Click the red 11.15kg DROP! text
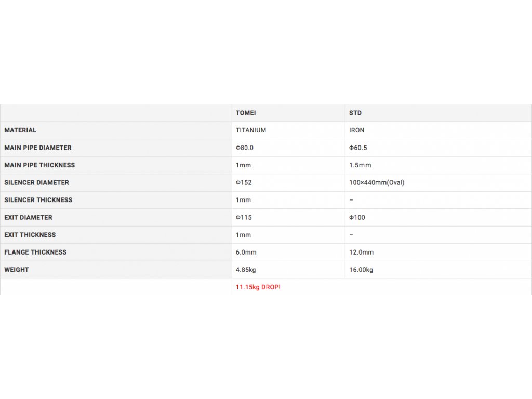 click(x=258, y=287)
